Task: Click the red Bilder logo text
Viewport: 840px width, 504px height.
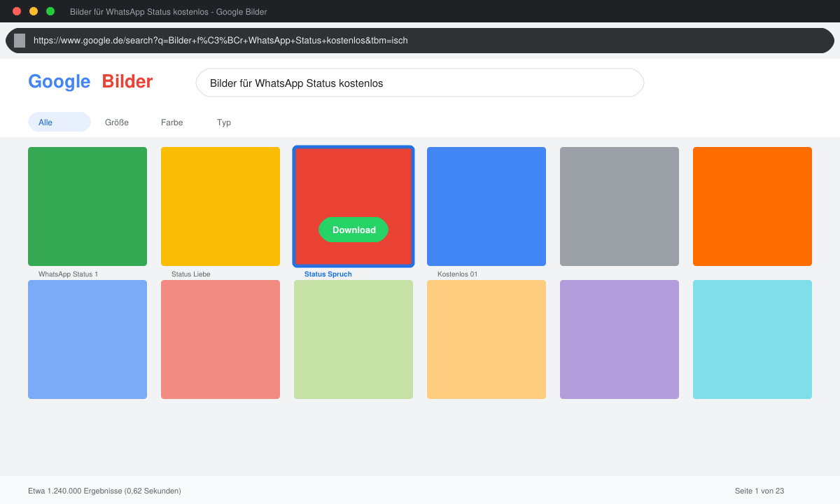Action: [x=127, y=82]
